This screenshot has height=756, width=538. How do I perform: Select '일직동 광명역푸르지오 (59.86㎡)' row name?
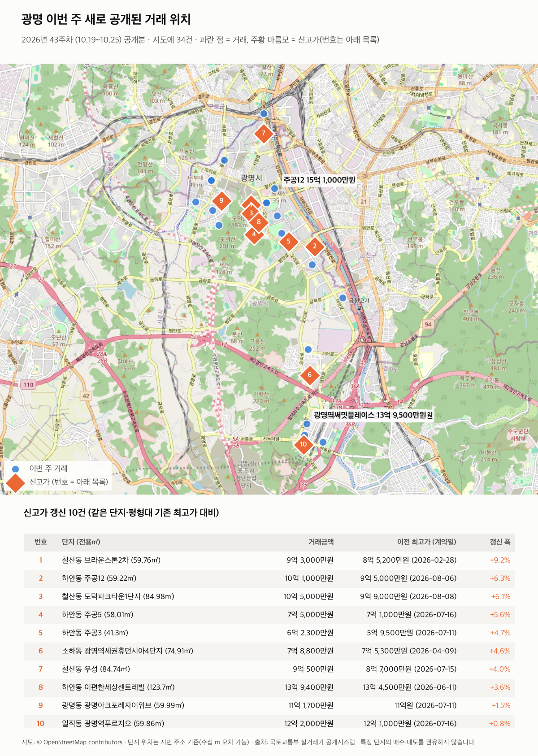pos(113,724)
